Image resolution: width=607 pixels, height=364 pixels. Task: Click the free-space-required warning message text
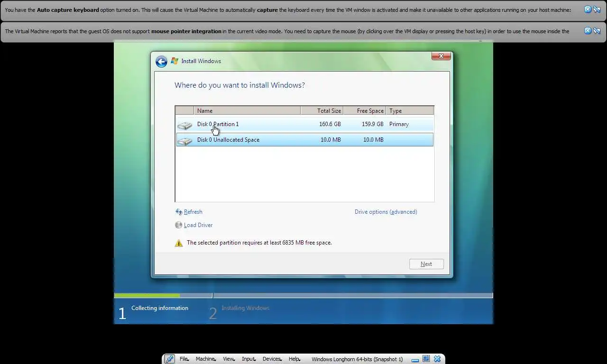259,243
